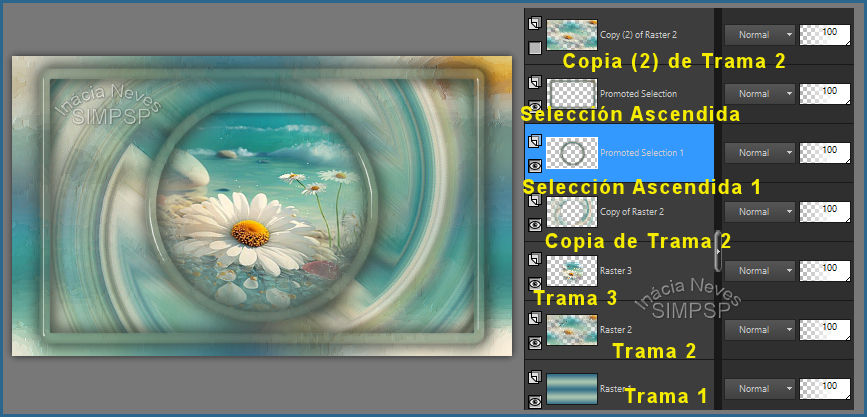
Task: Click the opacity 100 field of Copy (2) of Raster 2
Action: tap(825, 35)
